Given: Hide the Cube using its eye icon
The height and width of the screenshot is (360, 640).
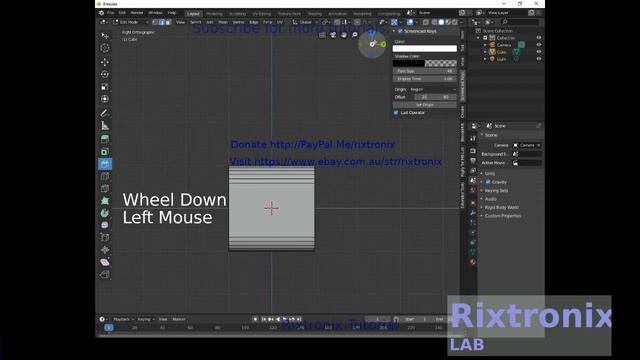Looking at the screenshot, I should (x=539, y=52).
